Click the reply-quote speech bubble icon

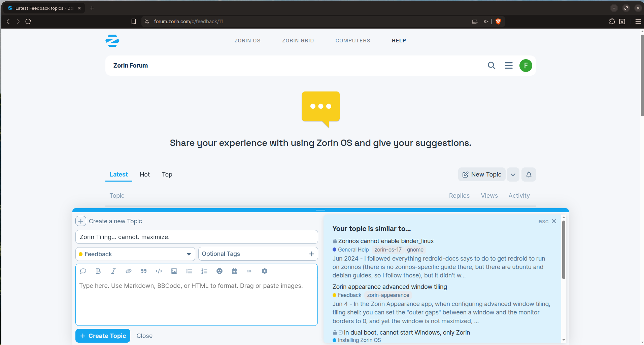click(x=83, y=271)
